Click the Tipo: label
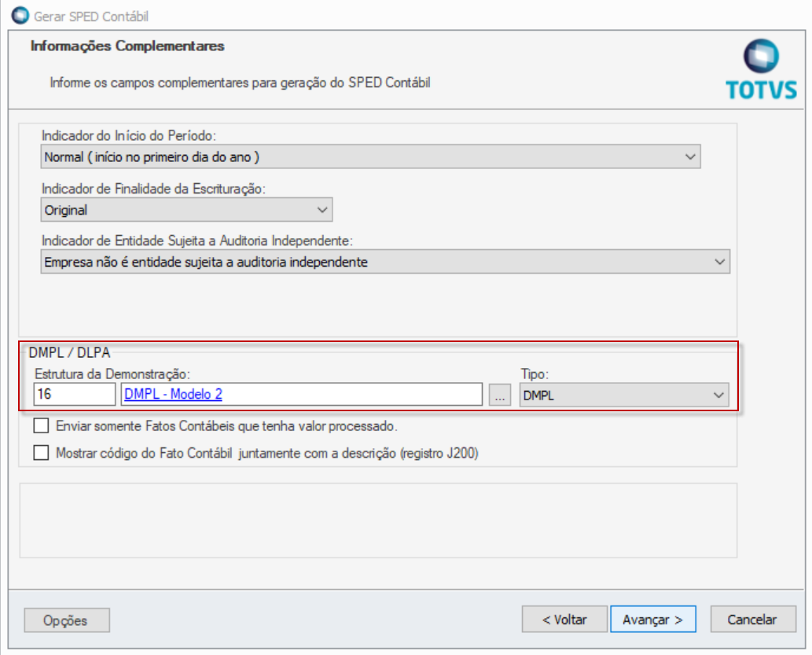 point(535,373)
